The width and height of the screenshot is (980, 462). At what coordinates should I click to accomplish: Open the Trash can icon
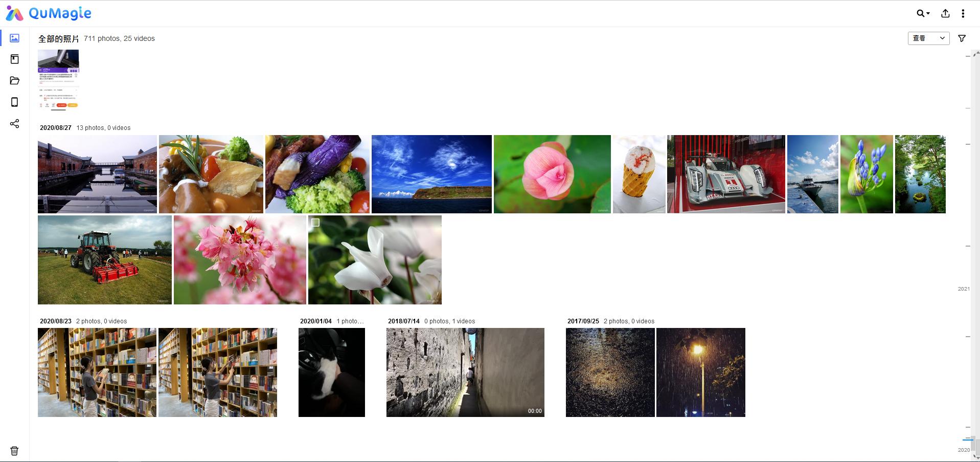14,451
